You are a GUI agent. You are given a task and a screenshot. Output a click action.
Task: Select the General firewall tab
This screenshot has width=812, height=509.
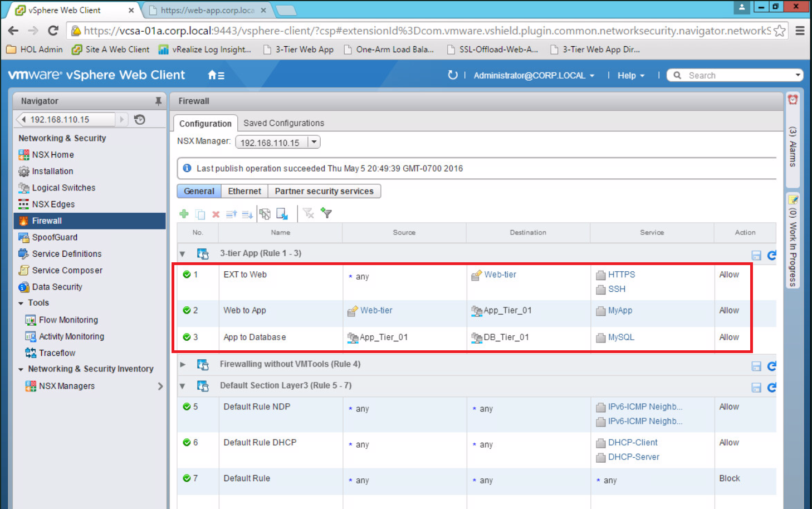click(199, 191)
